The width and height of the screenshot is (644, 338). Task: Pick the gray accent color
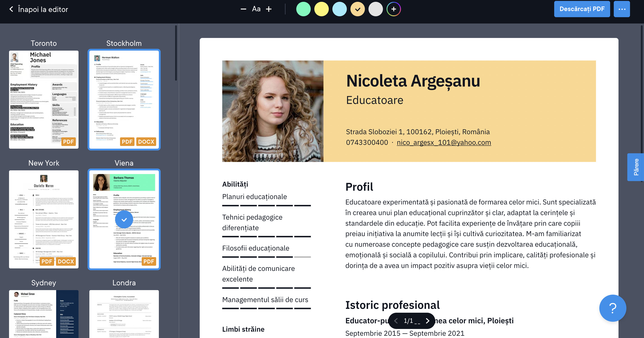tap(375, 9)
